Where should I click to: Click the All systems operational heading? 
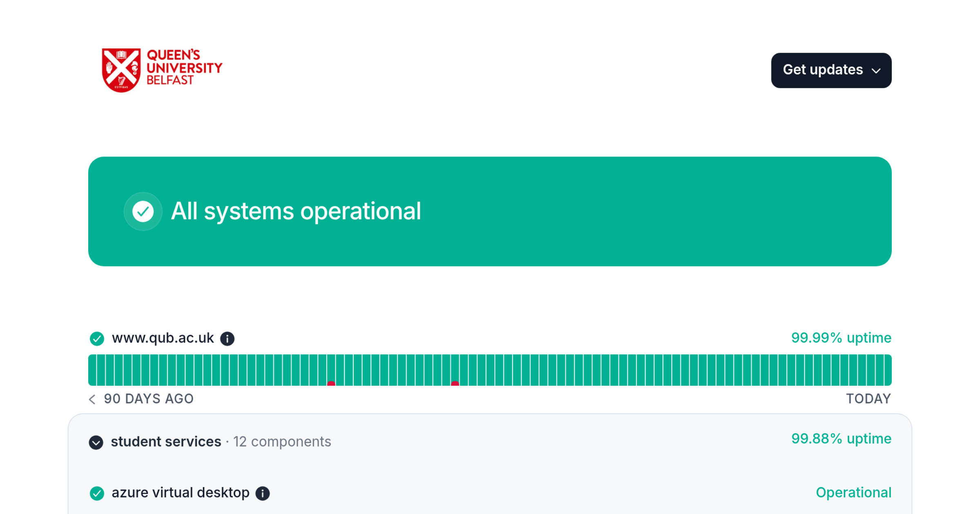click(x=296, y=211)
